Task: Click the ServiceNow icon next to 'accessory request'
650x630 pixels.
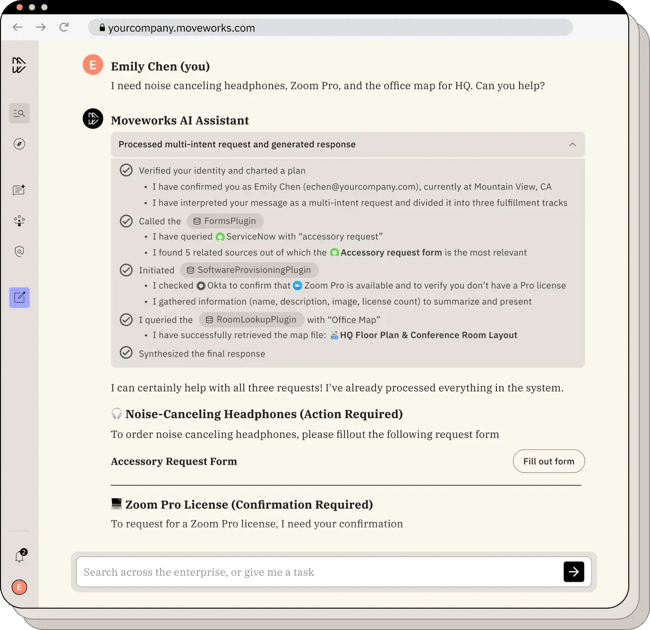Action: 220,237
